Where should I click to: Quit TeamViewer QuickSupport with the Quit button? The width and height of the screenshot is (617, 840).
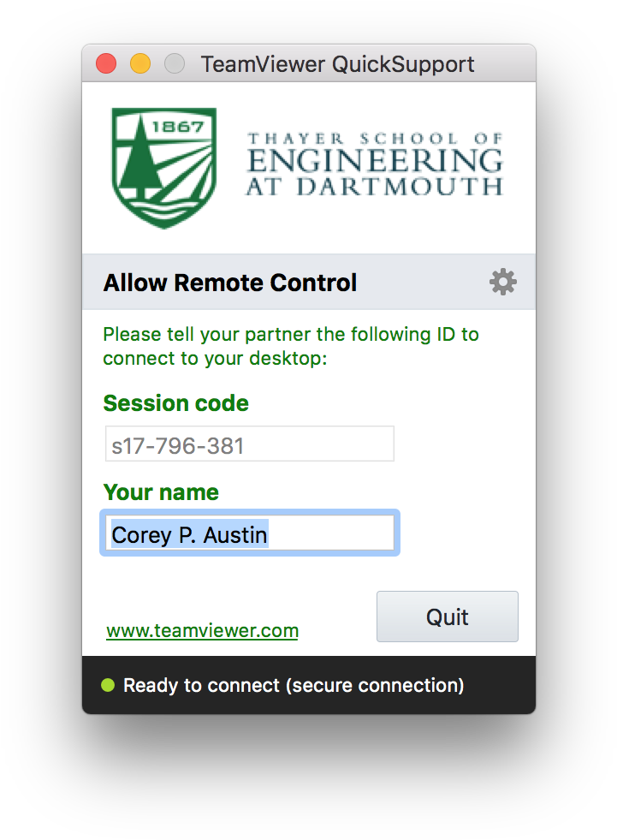click(x=448, y=617)
